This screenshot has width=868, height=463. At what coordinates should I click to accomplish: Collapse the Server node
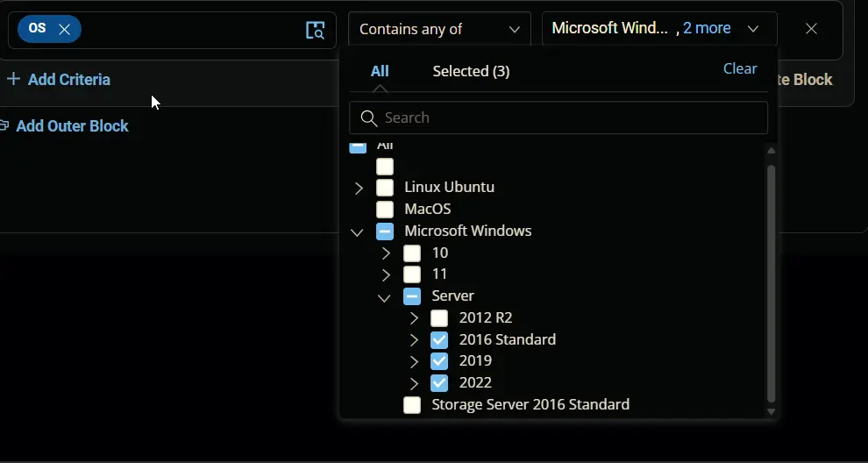(384, 298)
